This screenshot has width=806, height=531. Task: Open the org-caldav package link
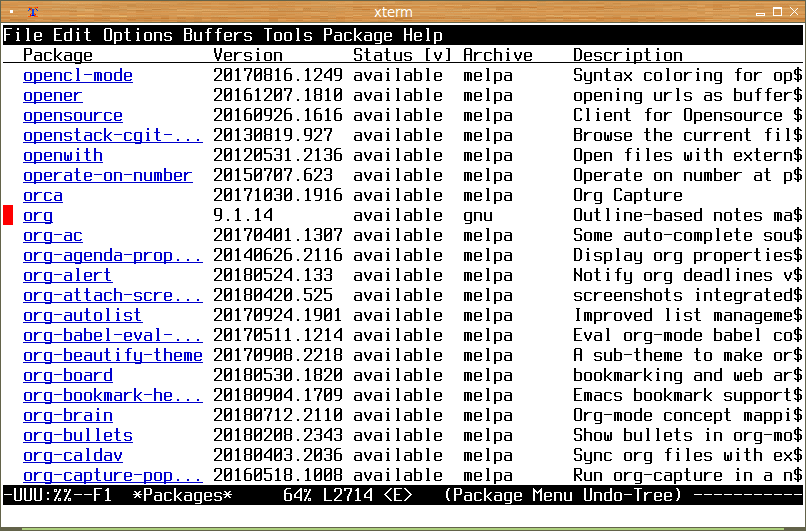click(x=72, y=456)
